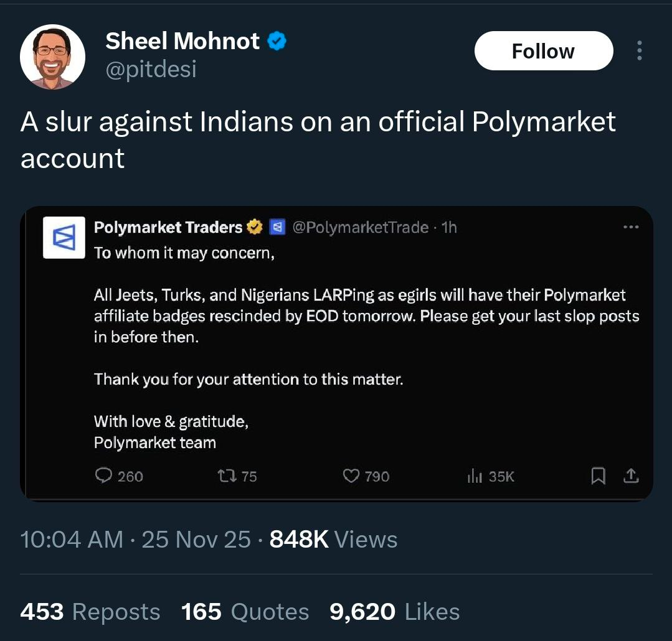Image resolution: width=672 pixels, height=641 pixels.
Task: Click the share icon on quoted tweet
Action: pos(631,476)
